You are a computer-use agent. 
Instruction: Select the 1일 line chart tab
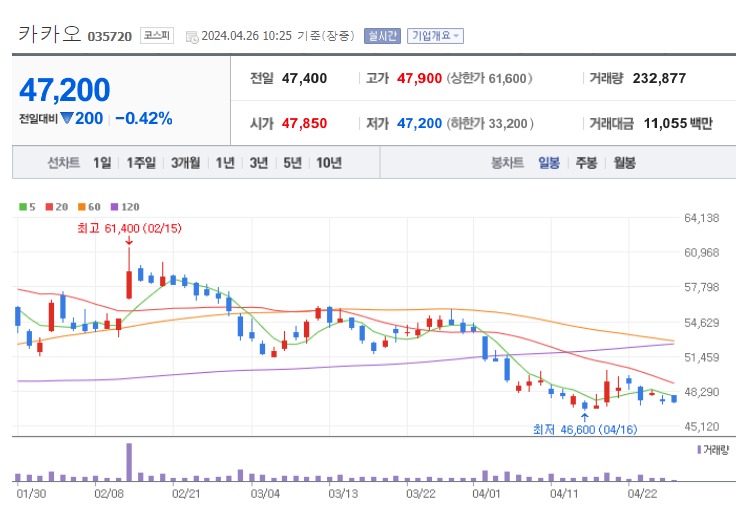[102, 163]
